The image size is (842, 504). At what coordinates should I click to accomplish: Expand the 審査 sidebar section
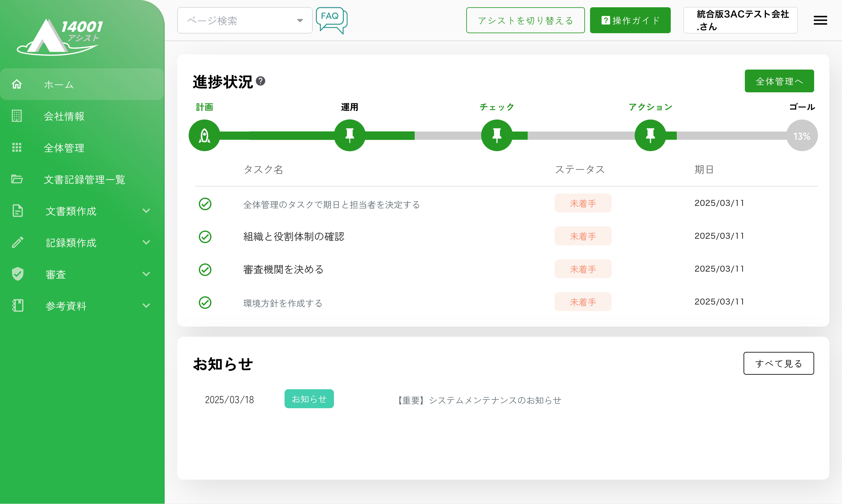(x=82, y=274)
